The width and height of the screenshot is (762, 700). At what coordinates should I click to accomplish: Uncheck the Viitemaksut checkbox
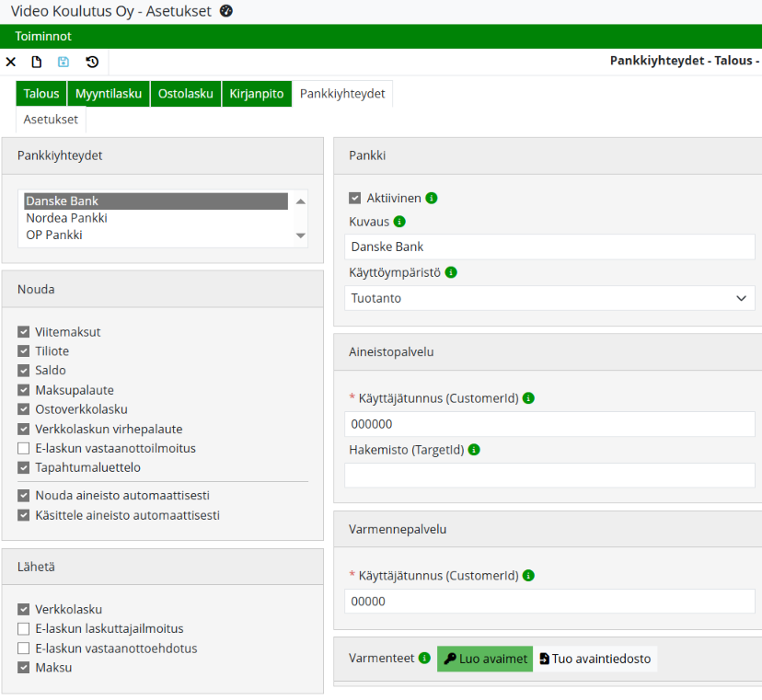click(x=24, y=332)
